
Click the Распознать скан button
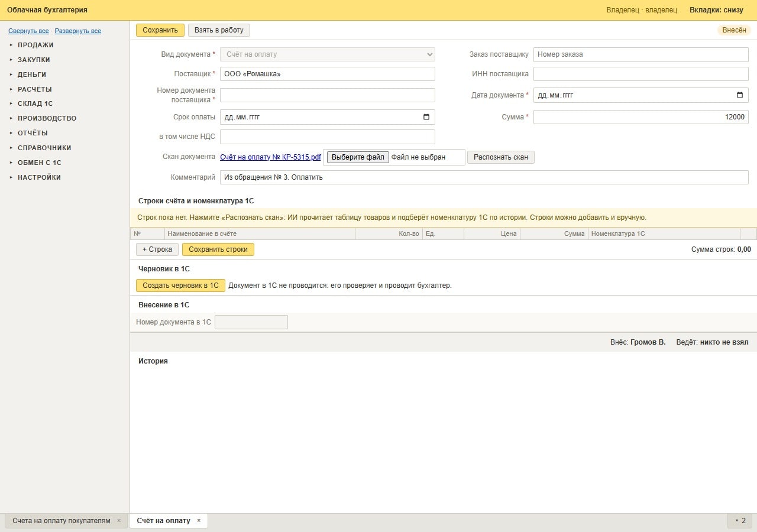501,157
